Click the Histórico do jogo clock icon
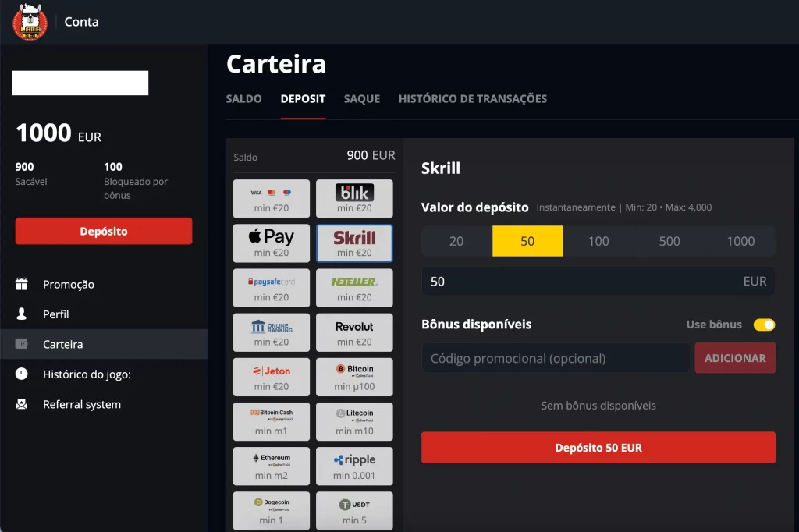Screen dimensions: 799x532 [x=21, y=374]
